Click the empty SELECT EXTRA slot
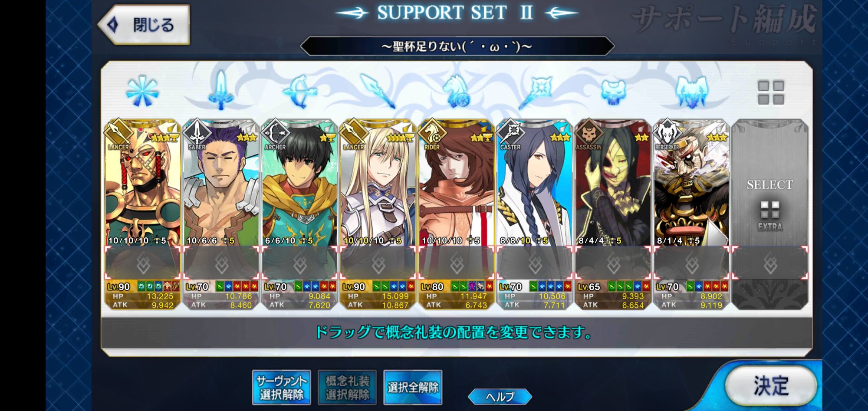 [770, 214]
